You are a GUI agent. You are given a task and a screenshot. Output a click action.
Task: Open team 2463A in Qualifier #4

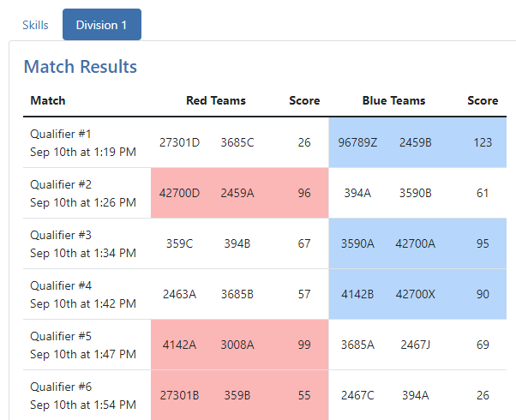[179, 294]
